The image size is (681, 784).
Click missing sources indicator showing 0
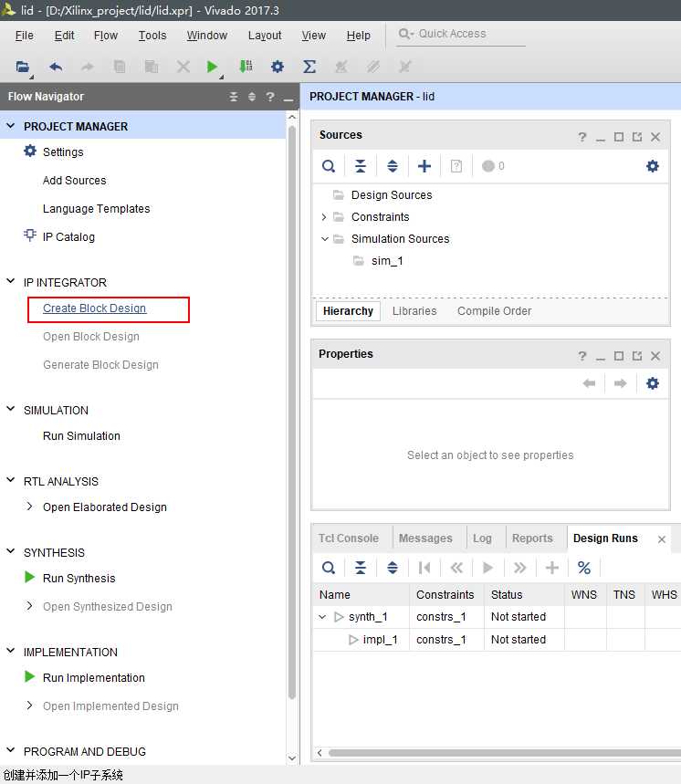pyautogui.click(x=493, y=166)
